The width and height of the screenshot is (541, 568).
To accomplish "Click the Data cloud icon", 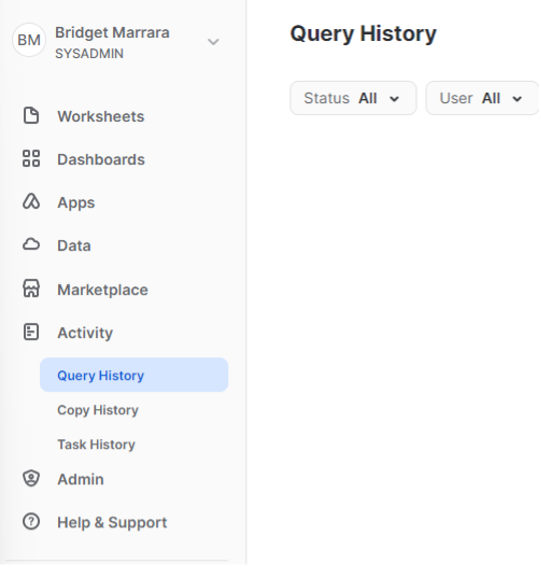I will tap(31, 245).
